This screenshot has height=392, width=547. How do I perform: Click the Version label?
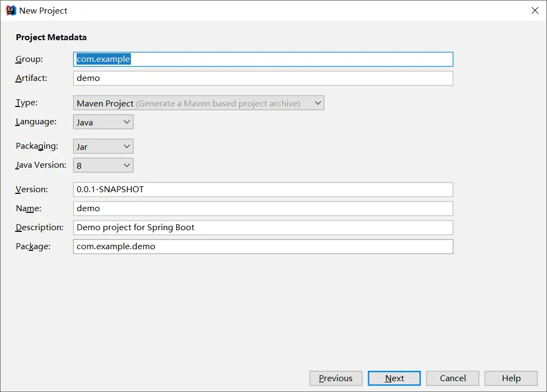[x=32, y=189]
